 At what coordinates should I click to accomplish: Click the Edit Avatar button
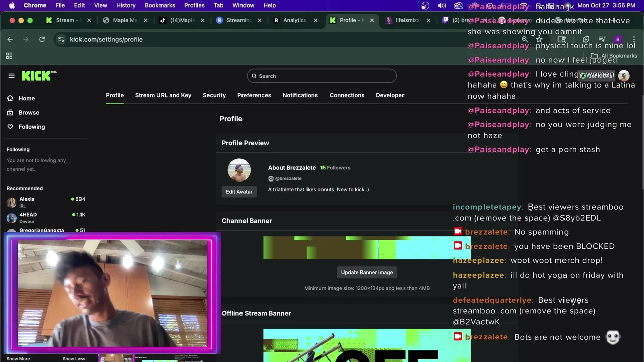(239, 192)
